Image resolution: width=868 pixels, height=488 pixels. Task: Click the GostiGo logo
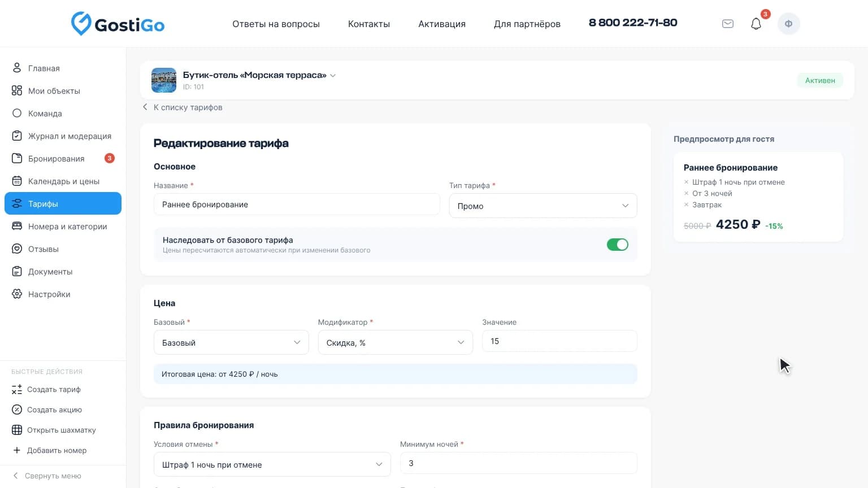pos(118,24)
